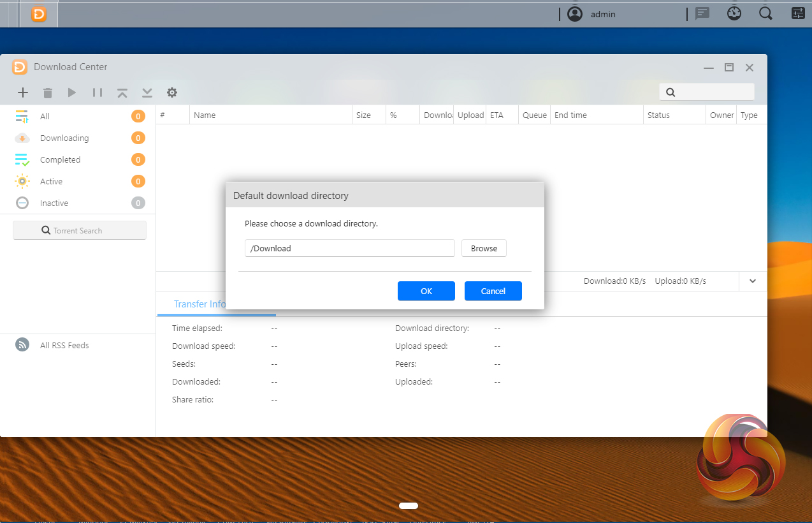Click the move-to-bottom queue icon
This screenshot has width=812, height=523.
[147, 93]
